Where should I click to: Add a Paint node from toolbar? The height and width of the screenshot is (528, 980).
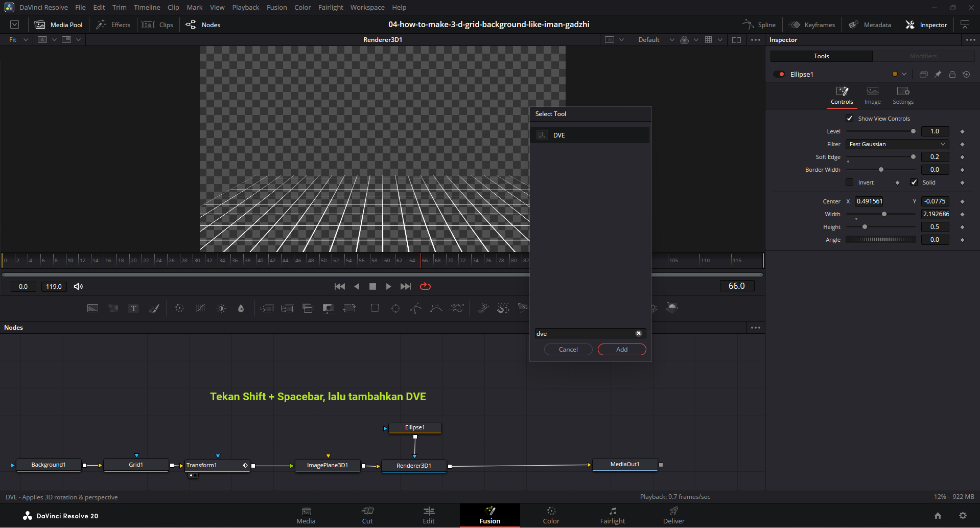tap(154, 308)
